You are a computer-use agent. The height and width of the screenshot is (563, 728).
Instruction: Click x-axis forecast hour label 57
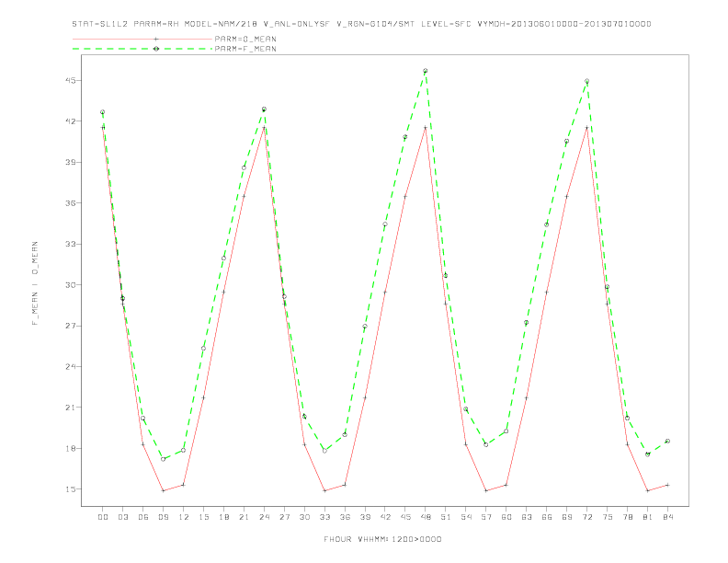[486, 517]
